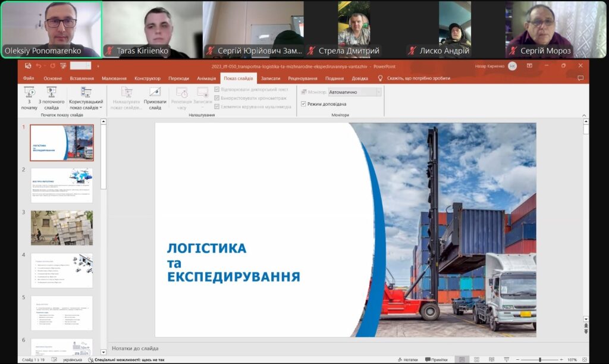Customize quick access toolbar arrow
The height and width of the screenshot is (364, 609).
coord(98,66)
